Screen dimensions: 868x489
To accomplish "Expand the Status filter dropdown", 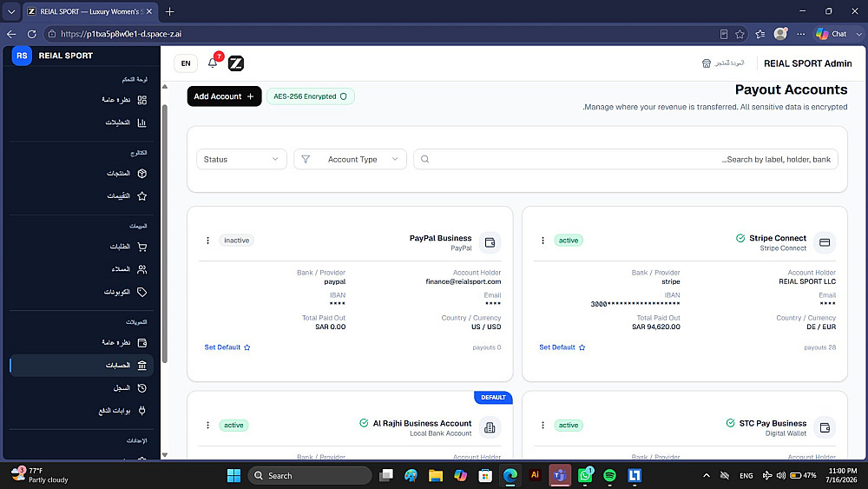I will click(241, 159).
